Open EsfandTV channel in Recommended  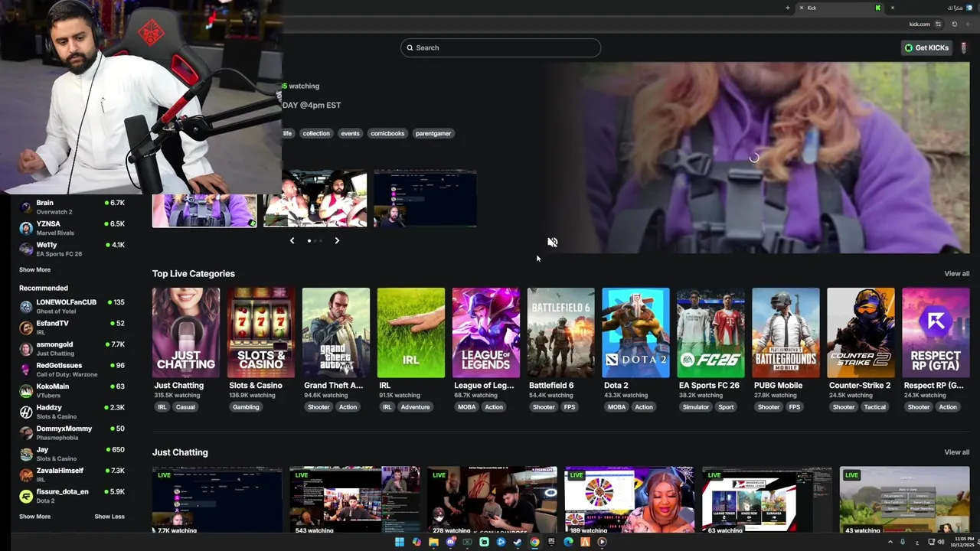[x=72, y=327]
